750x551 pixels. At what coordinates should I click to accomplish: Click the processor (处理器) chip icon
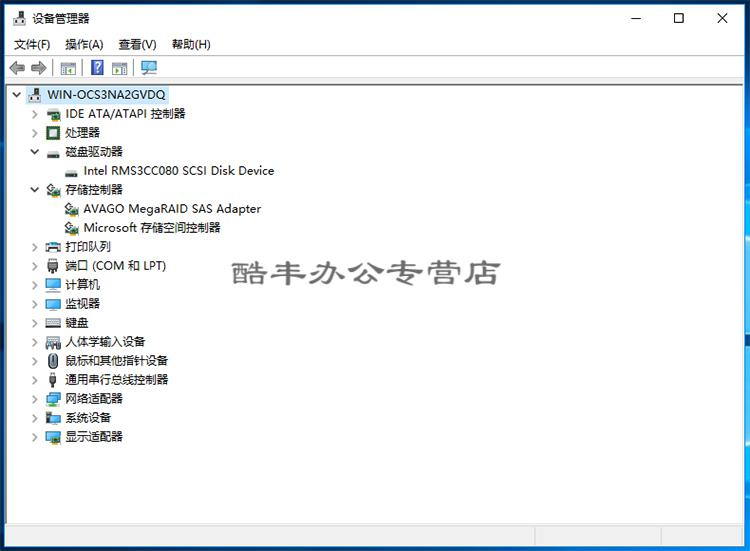[53, 133]
